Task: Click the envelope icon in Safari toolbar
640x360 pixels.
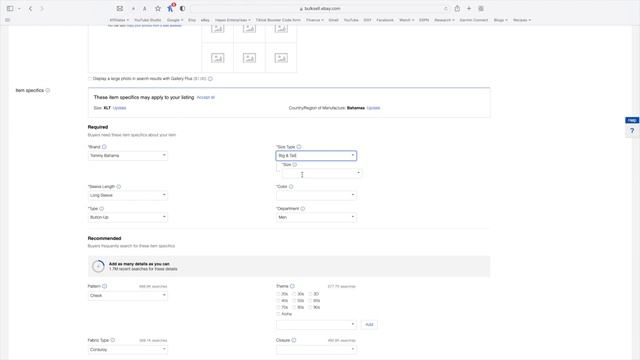Action: point(120,8)
